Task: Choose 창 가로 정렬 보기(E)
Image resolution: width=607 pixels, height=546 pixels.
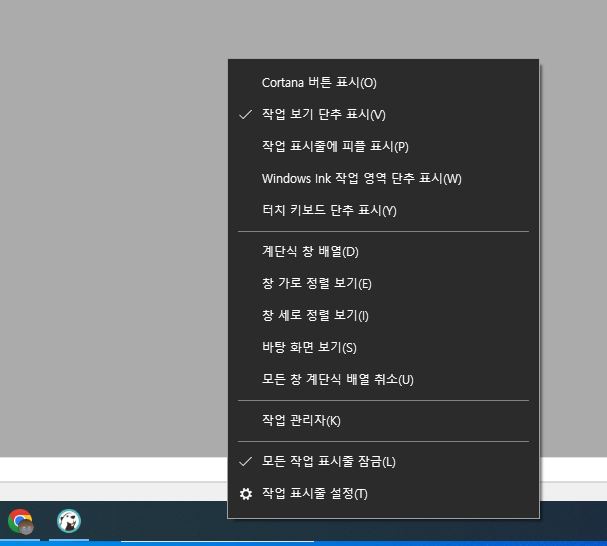Action: [x=383, y=283]
